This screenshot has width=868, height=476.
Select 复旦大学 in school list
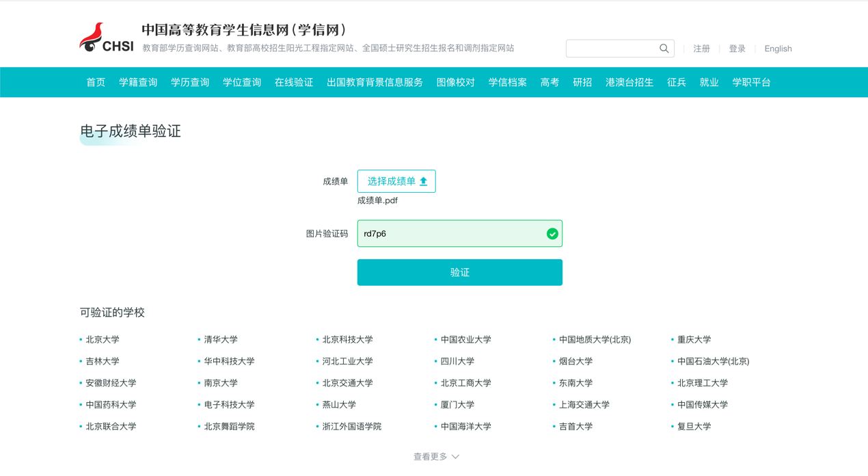point(694,426)
